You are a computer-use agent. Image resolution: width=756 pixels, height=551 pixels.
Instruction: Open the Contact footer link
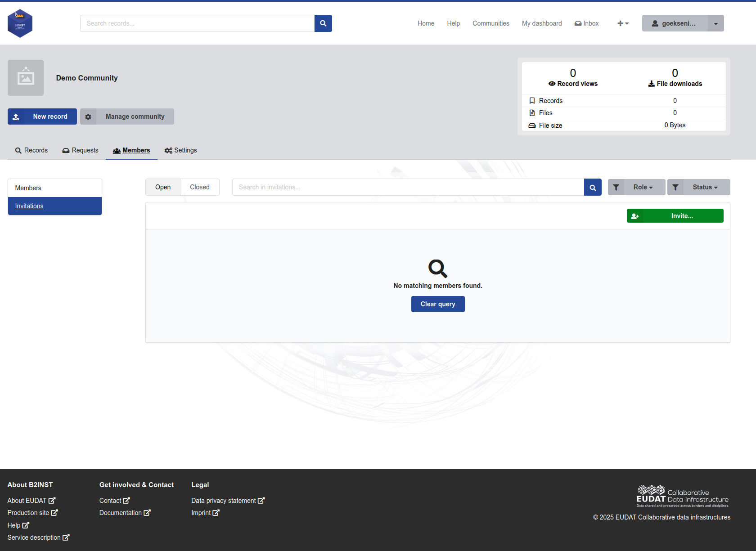coord(115,501)
